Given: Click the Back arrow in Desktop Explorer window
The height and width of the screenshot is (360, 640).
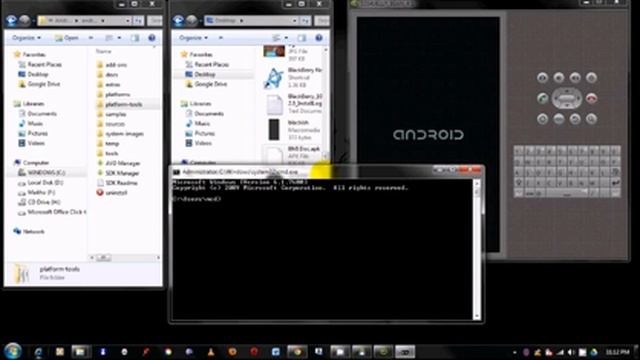Looking at the screenshot, I should point(178,20).
